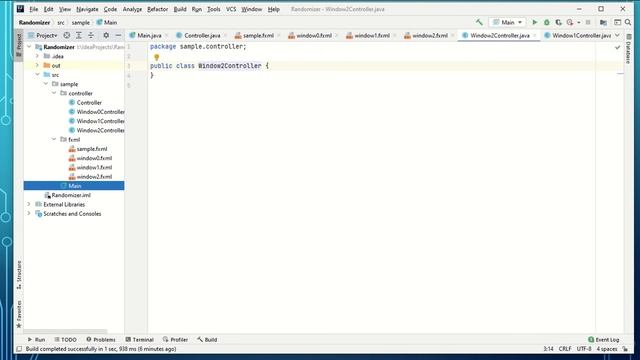Click the Profiler run icon in toolbar

click(x=570, y=22)
